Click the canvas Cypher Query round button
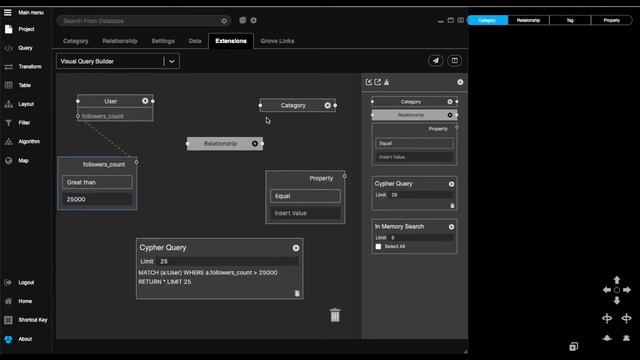The height and width of the screenshot is (360, 640). point(296,248)
